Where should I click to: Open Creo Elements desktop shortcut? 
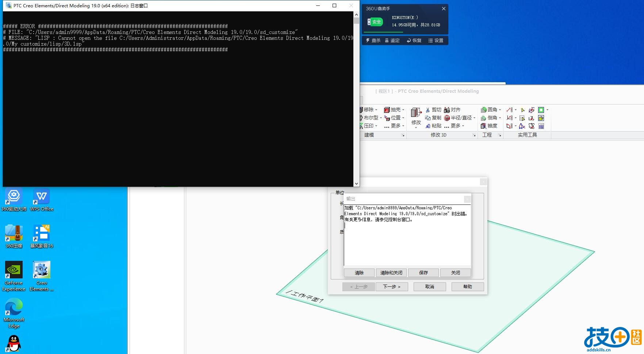[x=42, y=276]
